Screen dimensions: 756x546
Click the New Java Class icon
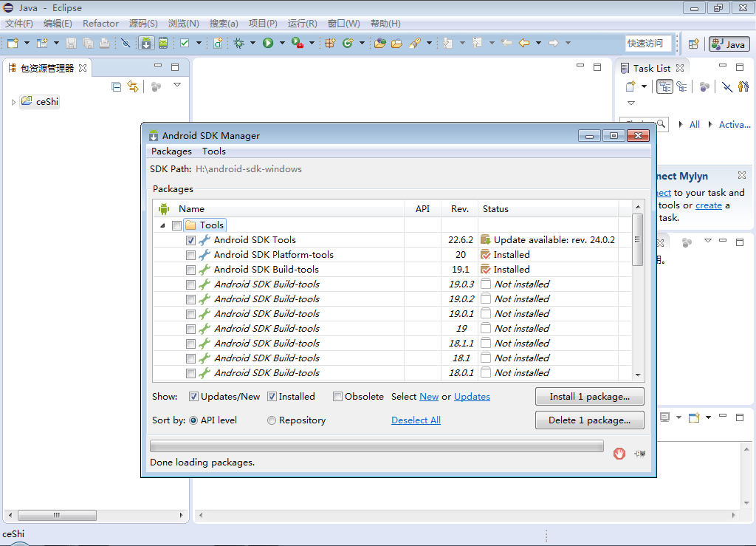click(348, 44)
